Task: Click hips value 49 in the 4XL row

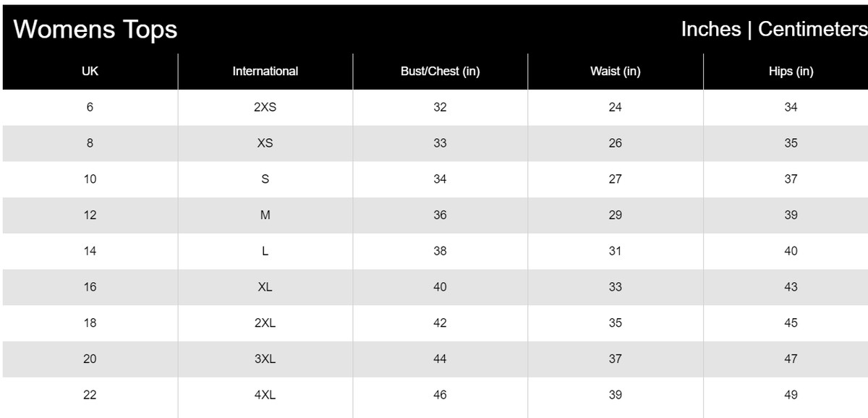Action: point(791,395)
